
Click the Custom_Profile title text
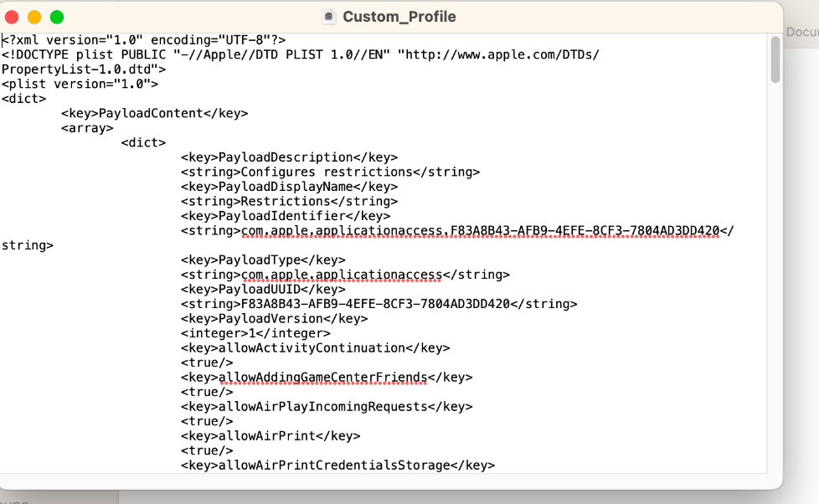(399, 17)
